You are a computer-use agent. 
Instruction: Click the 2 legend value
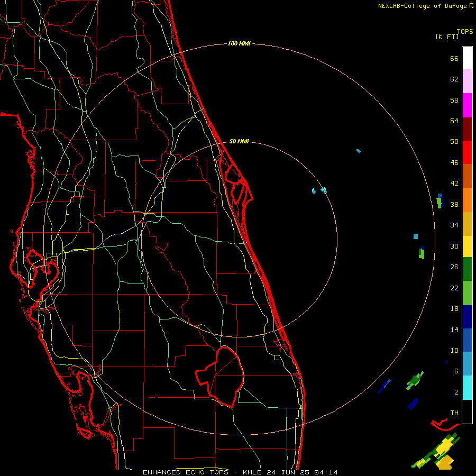point(456,392)
